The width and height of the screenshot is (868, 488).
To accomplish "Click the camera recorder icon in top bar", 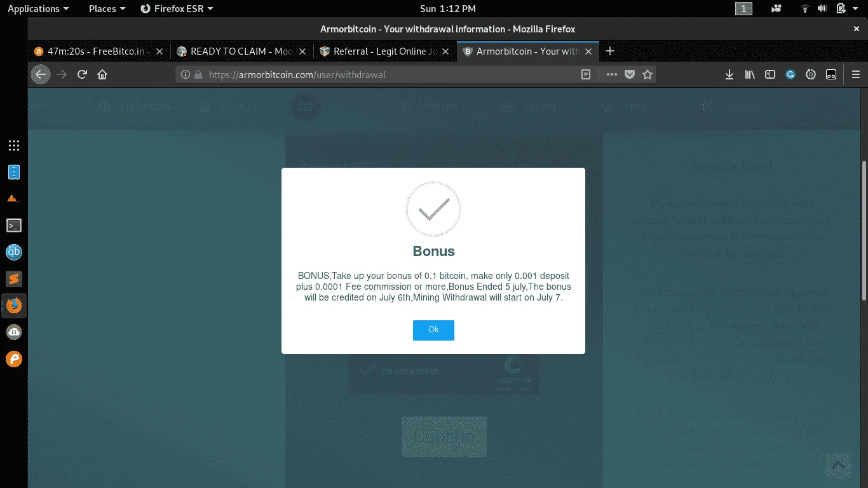I will pos(776,8).
